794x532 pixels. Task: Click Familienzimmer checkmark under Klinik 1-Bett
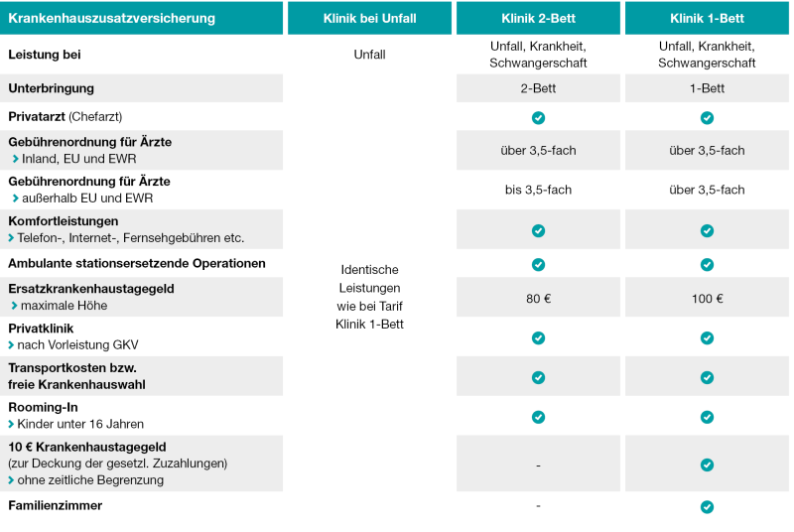[x=707, y=506]
